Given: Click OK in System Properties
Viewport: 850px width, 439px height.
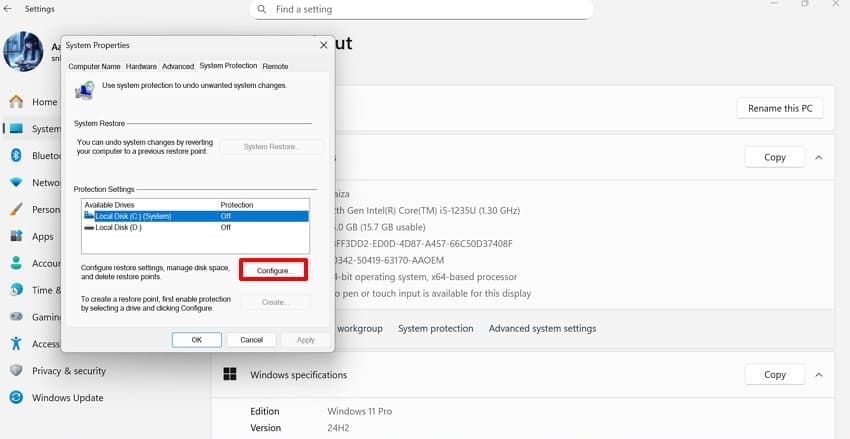Looking at the screenshot, I should [x=197, y=340].
